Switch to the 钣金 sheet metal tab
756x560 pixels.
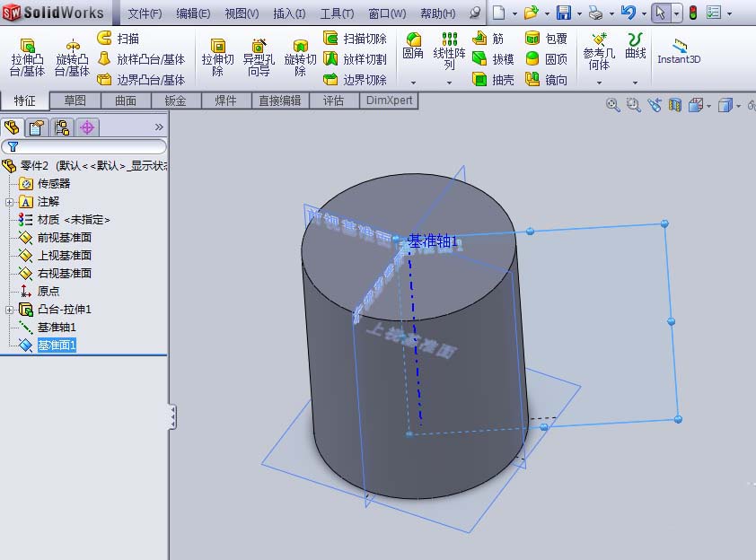click(175, 101)
